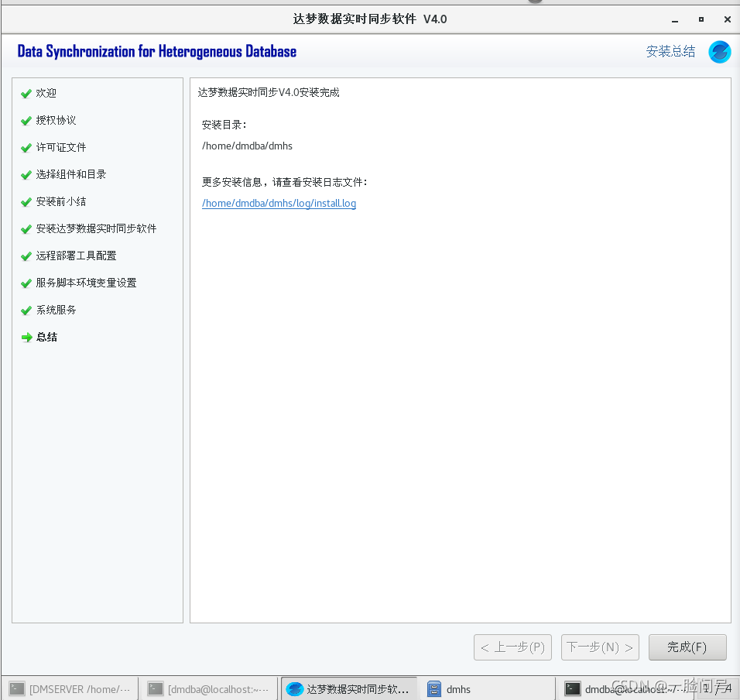Viewport: 740px width, 700px height.
Task: Click DMSERVER terminal icon in taskbar
Action: (17, 689)
